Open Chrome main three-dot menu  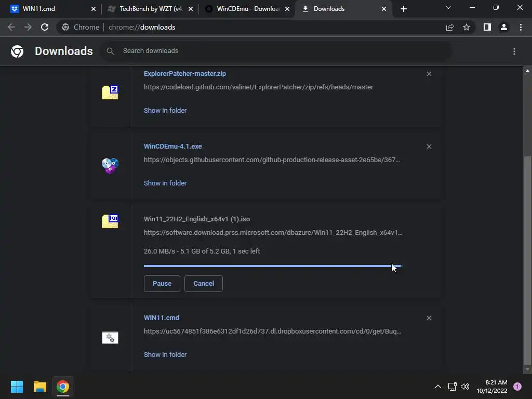pos(521,27)
